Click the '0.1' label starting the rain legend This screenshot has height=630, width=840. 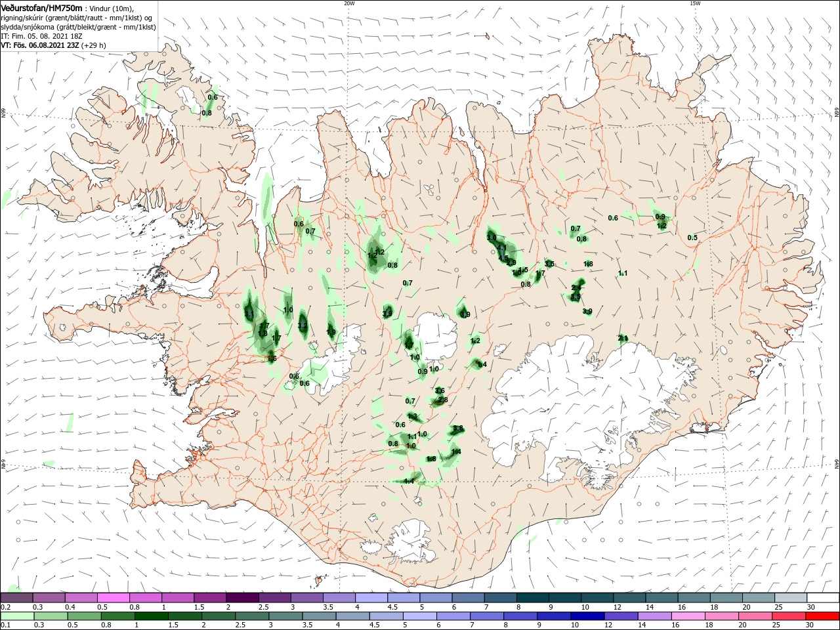coord(5,625)
